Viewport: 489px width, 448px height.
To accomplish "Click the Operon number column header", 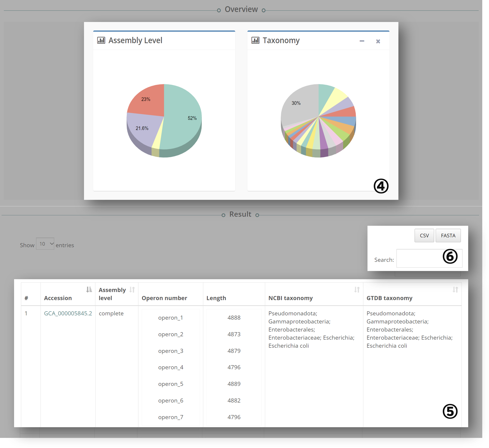I will [x=164, y=298].
